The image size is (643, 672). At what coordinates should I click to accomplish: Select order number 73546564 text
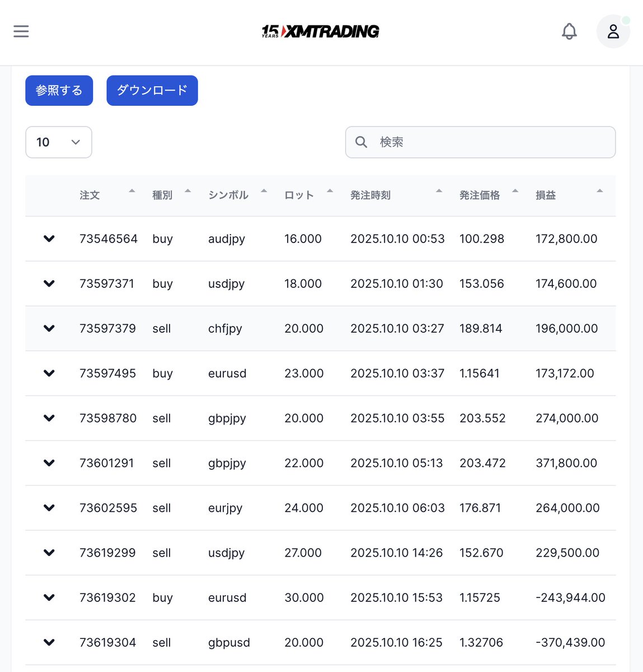coord(109,239)
